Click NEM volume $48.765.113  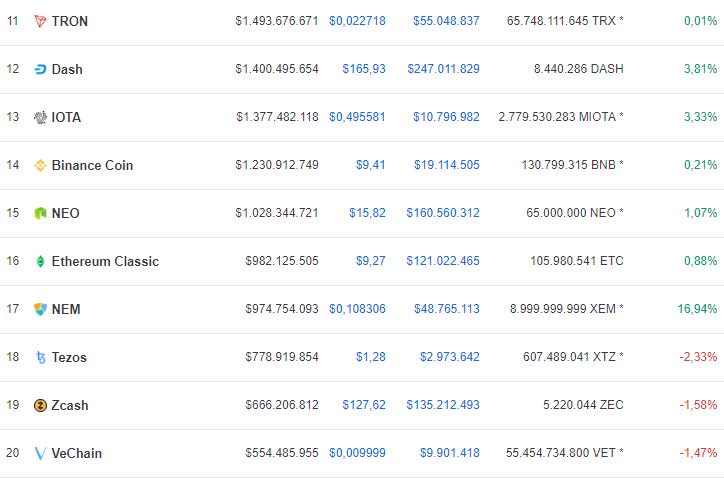[x=446, y=309]
